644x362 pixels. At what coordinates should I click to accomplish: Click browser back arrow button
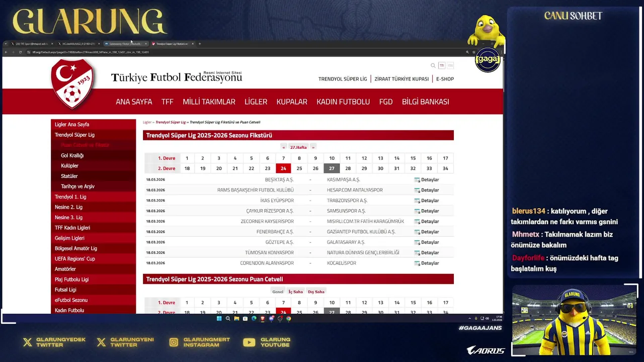click(x=6, y=52)
